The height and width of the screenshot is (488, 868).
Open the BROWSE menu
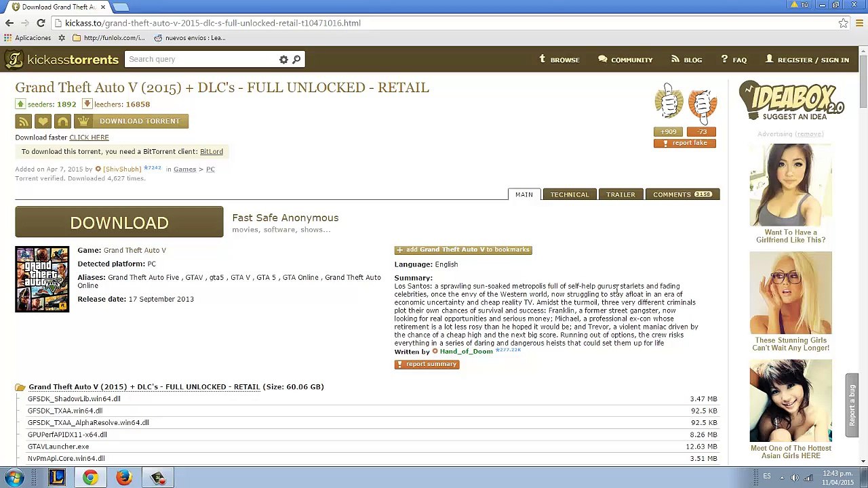pyautogui.click(x=559, y=60)
